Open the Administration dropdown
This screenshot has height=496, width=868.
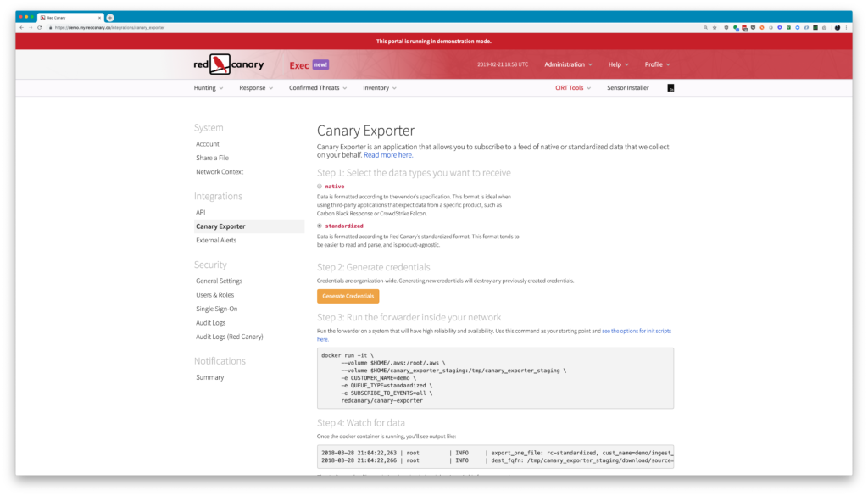coord(568,64)
